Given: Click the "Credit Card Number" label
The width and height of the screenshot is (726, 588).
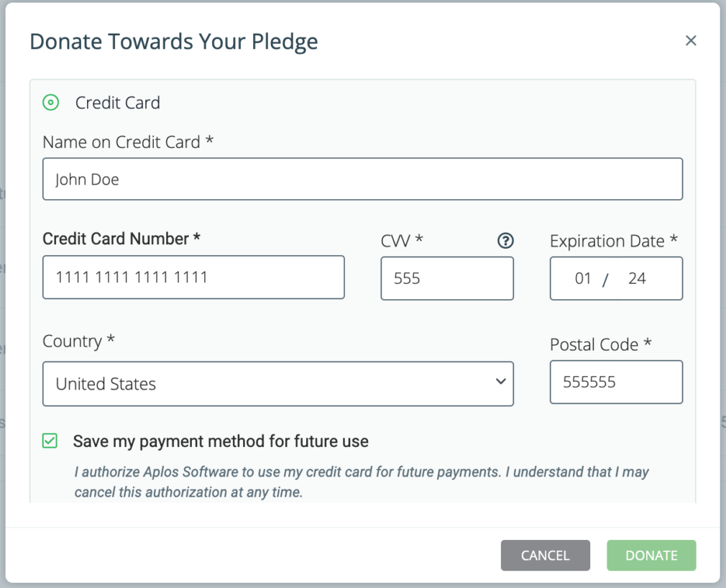Looking at the screenshot, I should click(x=121, y=239).
